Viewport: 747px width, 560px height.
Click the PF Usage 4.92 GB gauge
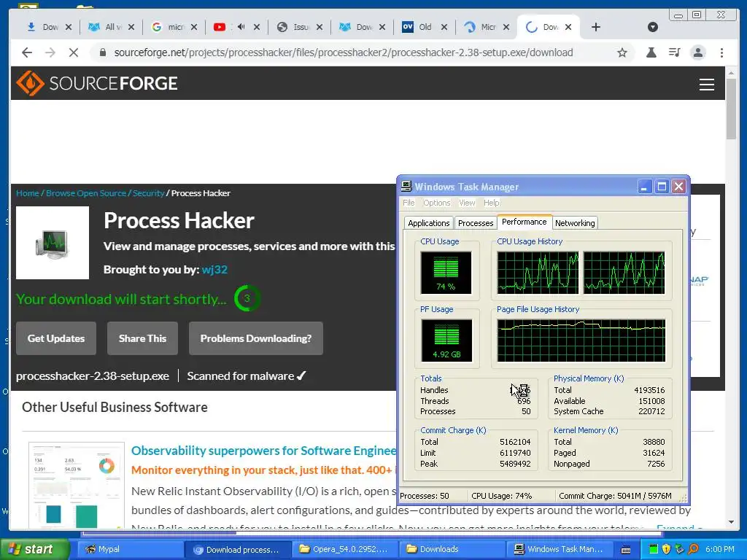pyautogui.click(x=446, y=341)
